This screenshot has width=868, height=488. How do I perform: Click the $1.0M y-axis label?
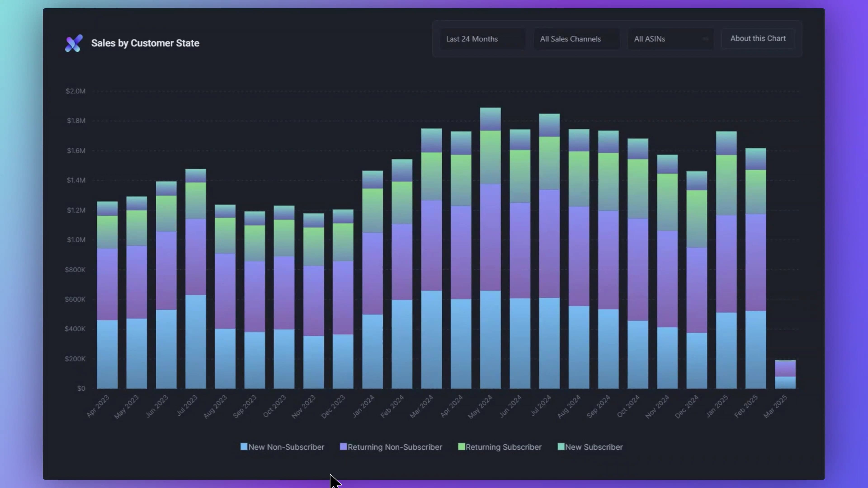pos(76,240)
